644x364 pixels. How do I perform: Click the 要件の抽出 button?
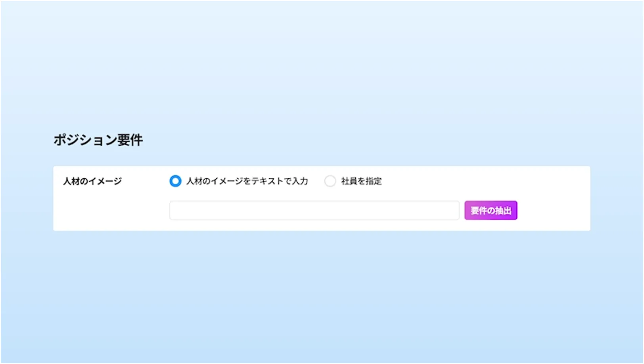click(491, 210)
